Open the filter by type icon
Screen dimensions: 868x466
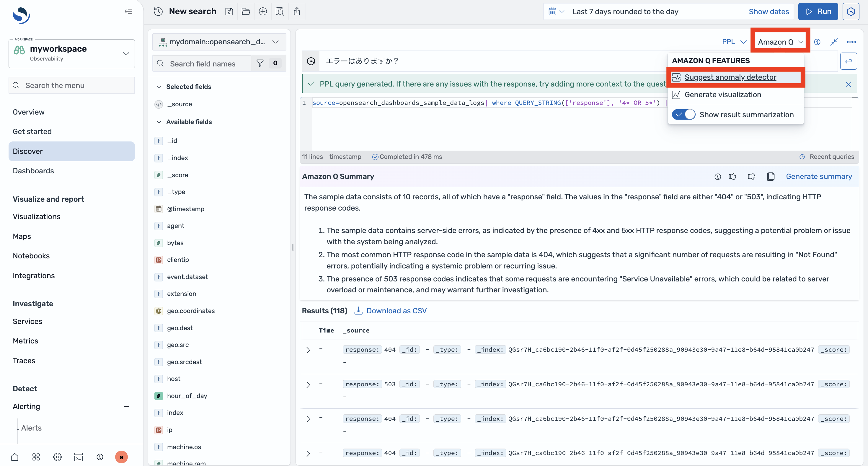260,63
